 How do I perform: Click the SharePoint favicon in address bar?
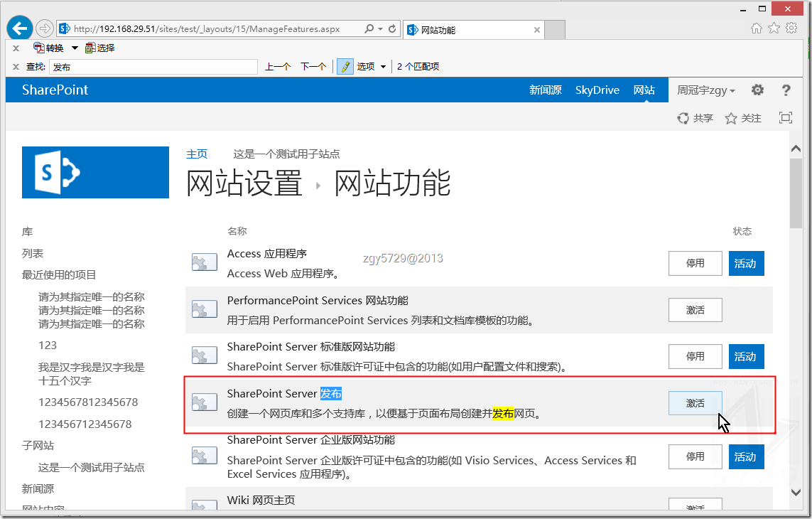point(65,28)
